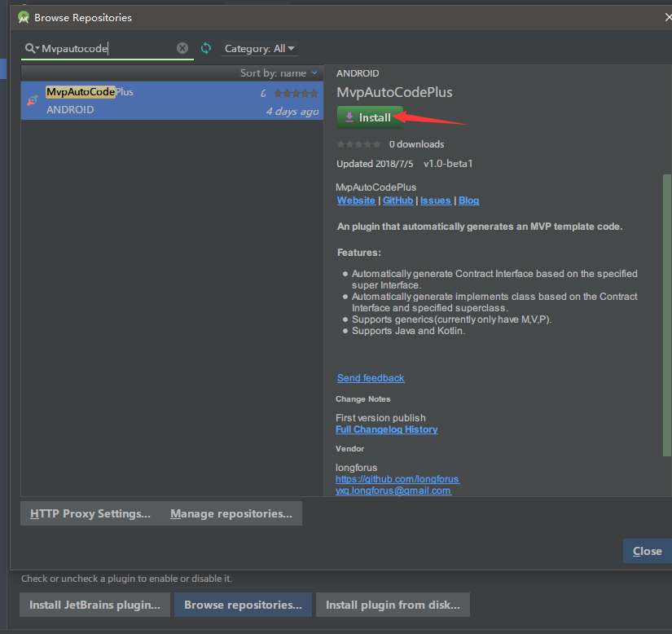Click the search box containing Mvpautocode
The image size is (672, 634).
(108, 48)
